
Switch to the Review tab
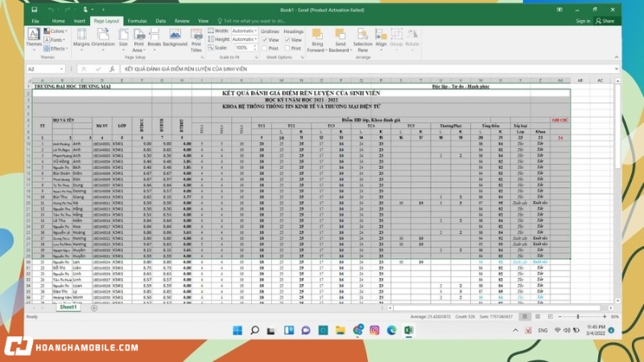[x=182, y=21]
